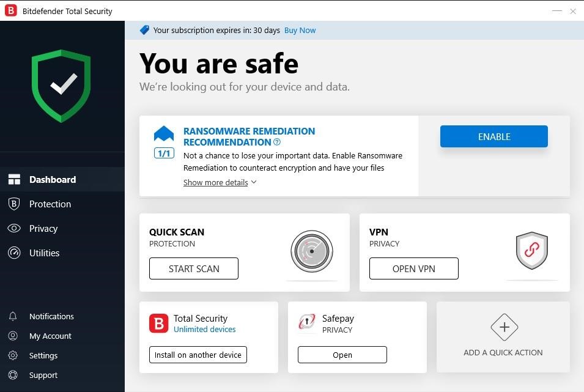Image resolution: width=584 pixels, height=392 pixels.
Task: Click the Settings gear icon
Action: 13,355
